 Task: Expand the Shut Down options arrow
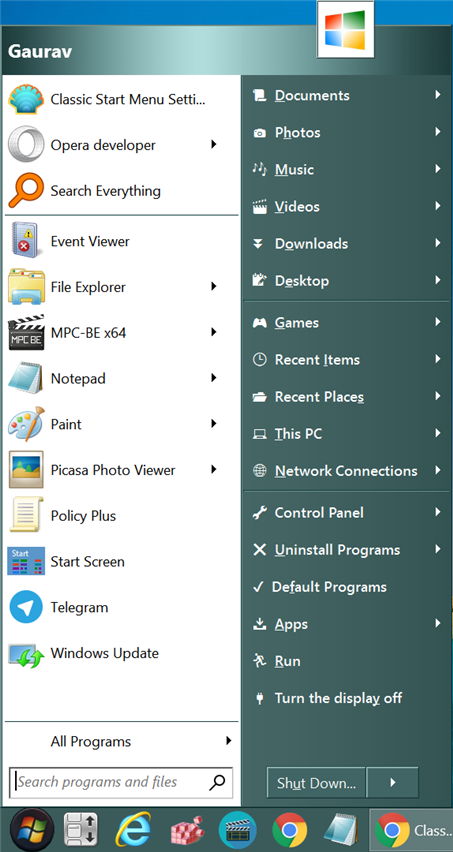click(x=393, y=782)
